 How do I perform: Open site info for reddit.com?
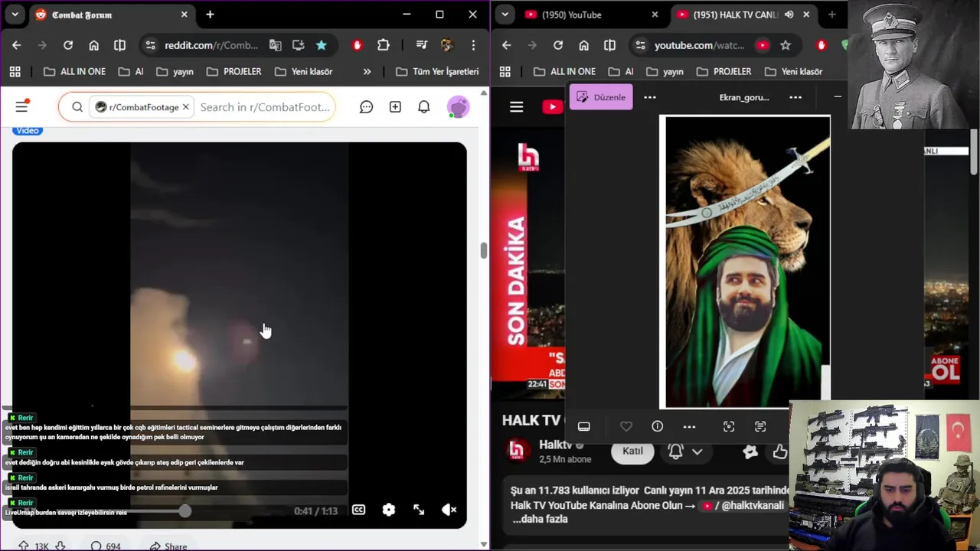tap(150, 45)
